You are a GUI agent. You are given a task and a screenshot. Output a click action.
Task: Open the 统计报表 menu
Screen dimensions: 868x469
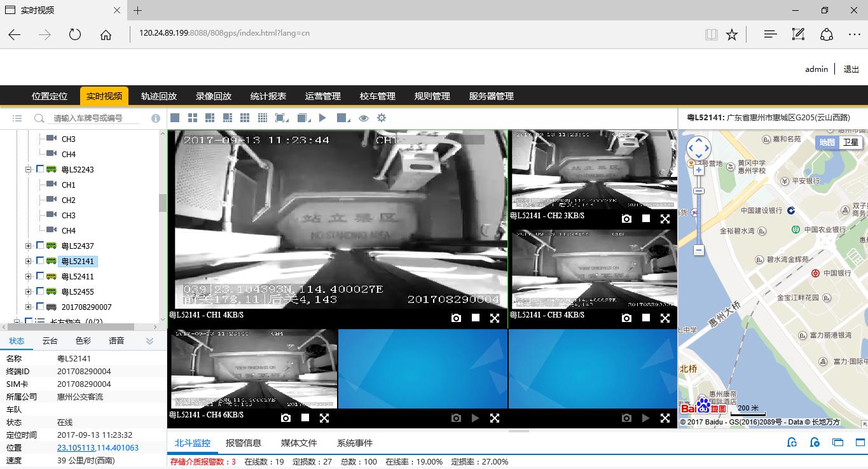[268, 96]
